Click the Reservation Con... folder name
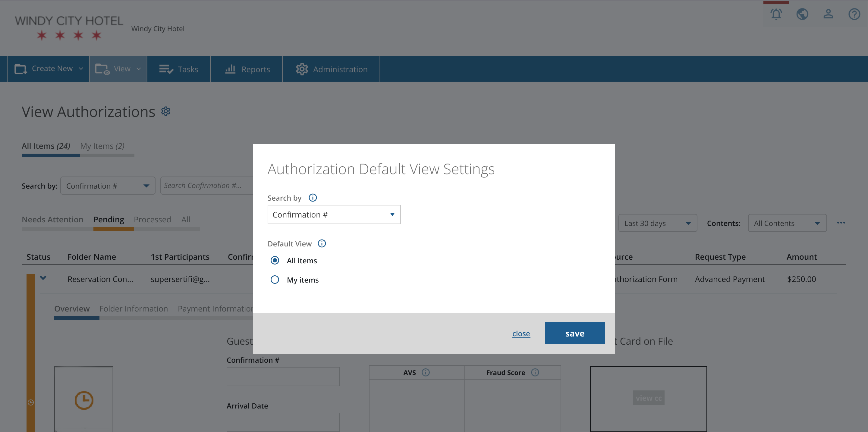 tap(100, 279)
